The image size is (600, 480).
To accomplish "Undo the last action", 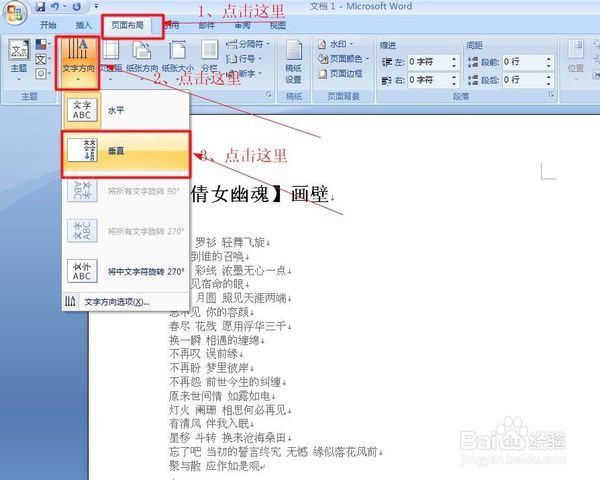I will 55,7.
